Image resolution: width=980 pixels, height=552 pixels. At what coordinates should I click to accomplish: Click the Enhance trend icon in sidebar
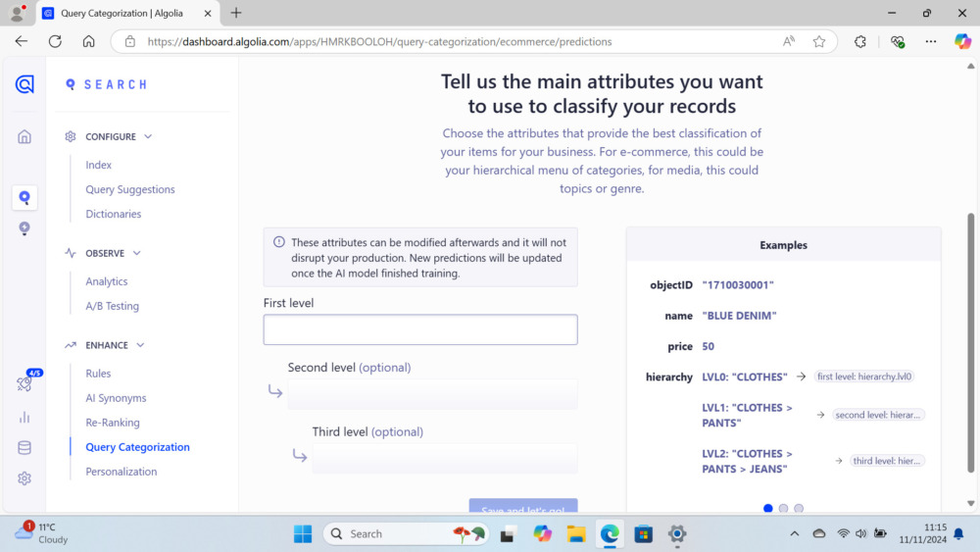tap(70, 345)
